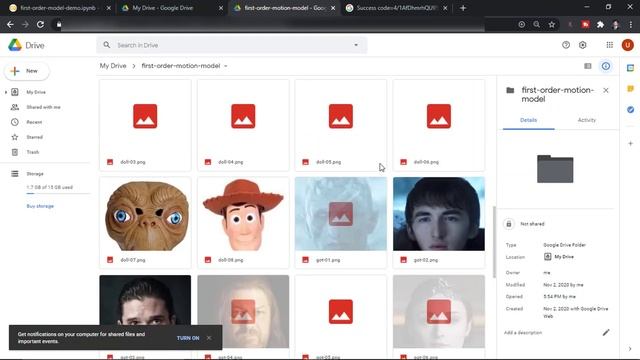
Task: Click TURN ON notifications
Action: point(188,338)
